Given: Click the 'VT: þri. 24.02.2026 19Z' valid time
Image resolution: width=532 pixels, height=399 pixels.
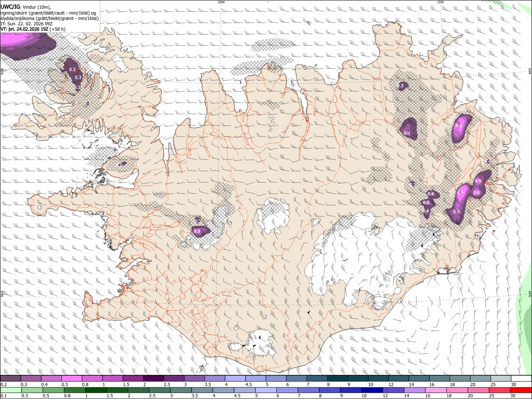Looking at the screenshot, I should (x=25, y=29).
